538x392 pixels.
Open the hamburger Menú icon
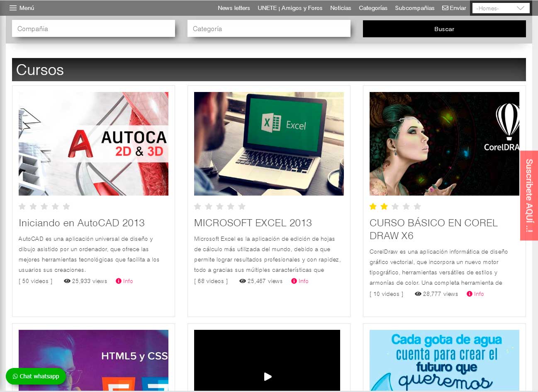[13, 8]
